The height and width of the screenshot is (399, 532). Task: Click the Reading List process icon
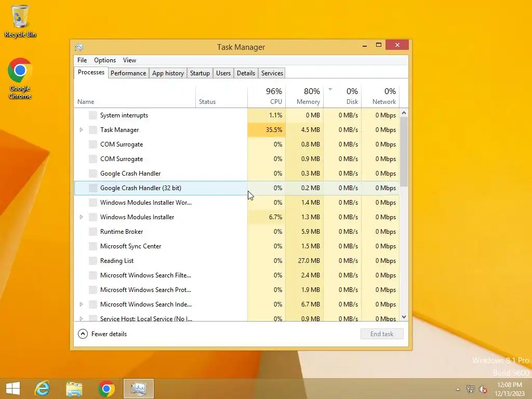[x=93, y=261]
